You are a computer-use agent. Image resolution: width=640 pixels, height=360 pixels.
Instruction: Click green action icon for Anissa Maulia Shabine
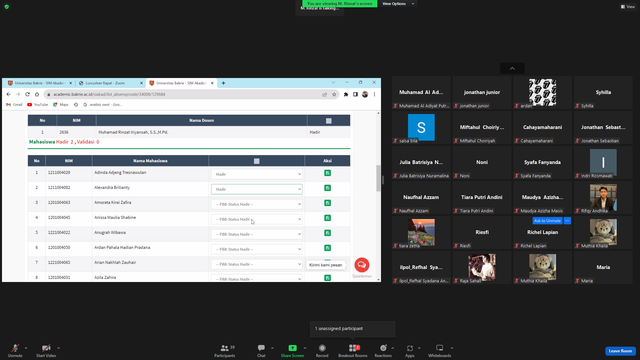pos(327,218)
